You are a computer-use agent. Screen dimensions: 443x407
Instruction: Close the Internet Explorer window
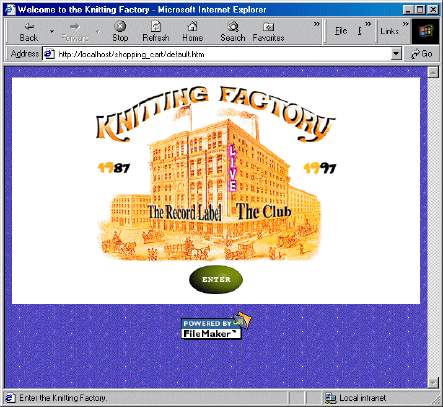(x=433, y=10)
